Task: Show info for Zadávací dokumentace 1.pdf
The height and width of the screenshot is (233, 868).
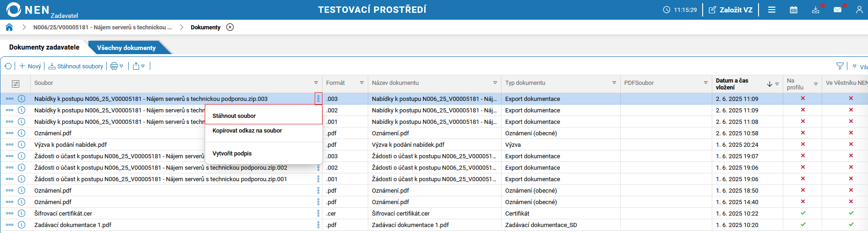Action: coord(22,225)
